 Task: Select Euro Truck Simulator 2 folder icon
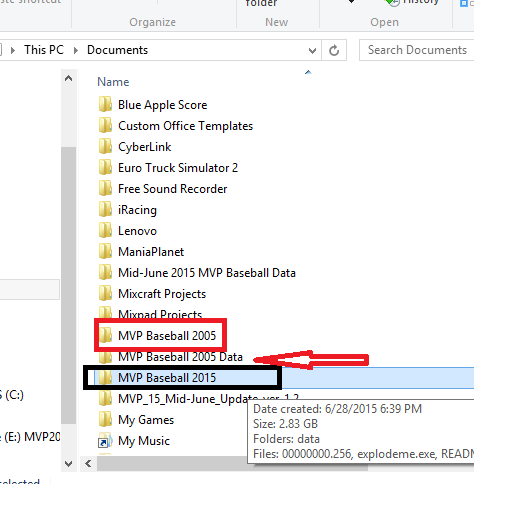106,168
